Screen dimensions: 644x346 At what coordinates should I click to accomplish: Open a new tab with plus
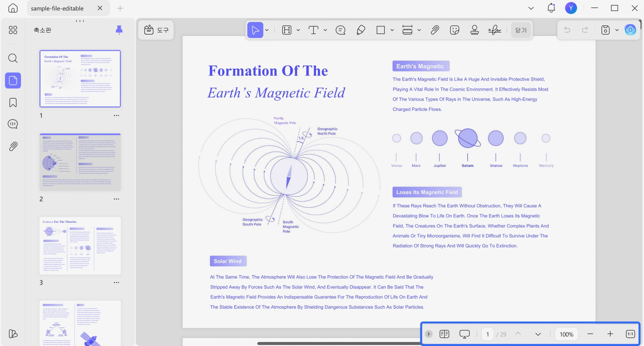tap(120, 8)
